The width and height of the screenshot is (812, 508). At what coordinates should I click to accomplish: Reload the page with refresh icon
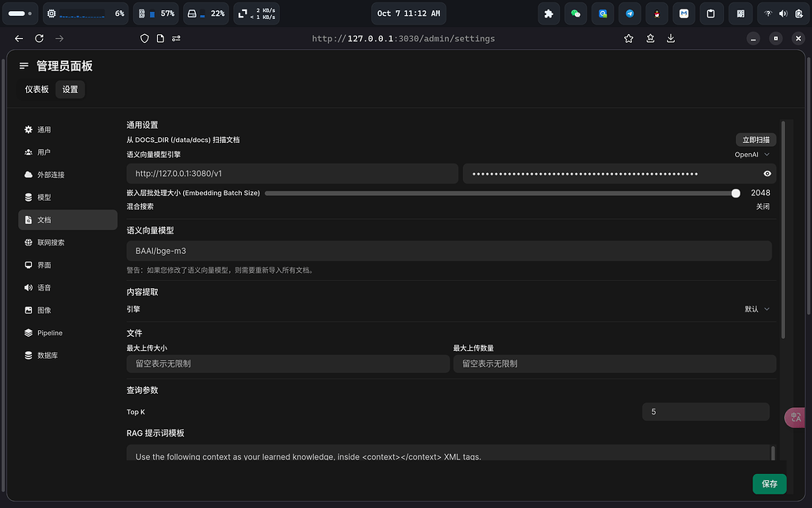39,38
